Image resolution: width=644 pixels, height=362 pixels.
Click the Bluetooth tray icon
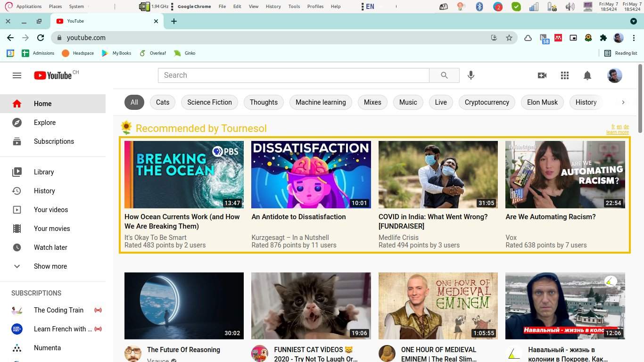point(479,7)
